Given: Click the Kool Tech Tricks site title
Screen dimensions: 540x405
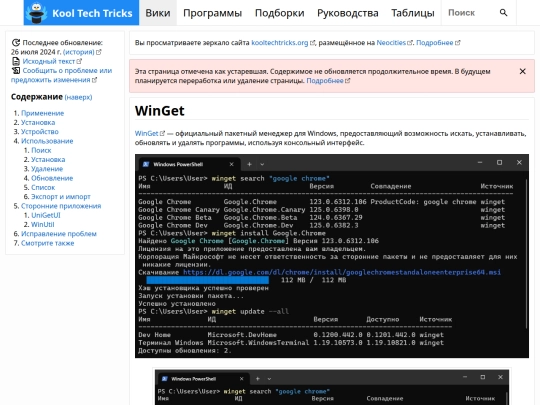Looking at the screenshot, I should pyautogui.click(x=92, y=13).
